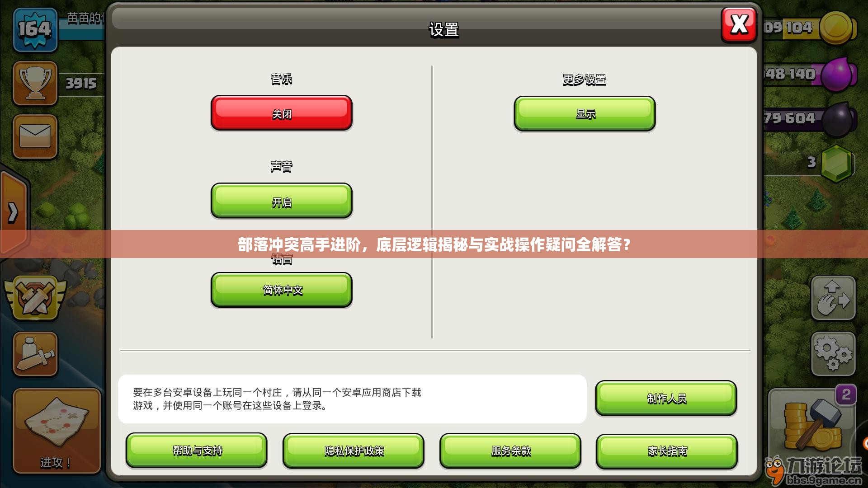Tap the gold coin resource icon
The image size is (868, 488).
pyautogui.click(x=836, y=28)
